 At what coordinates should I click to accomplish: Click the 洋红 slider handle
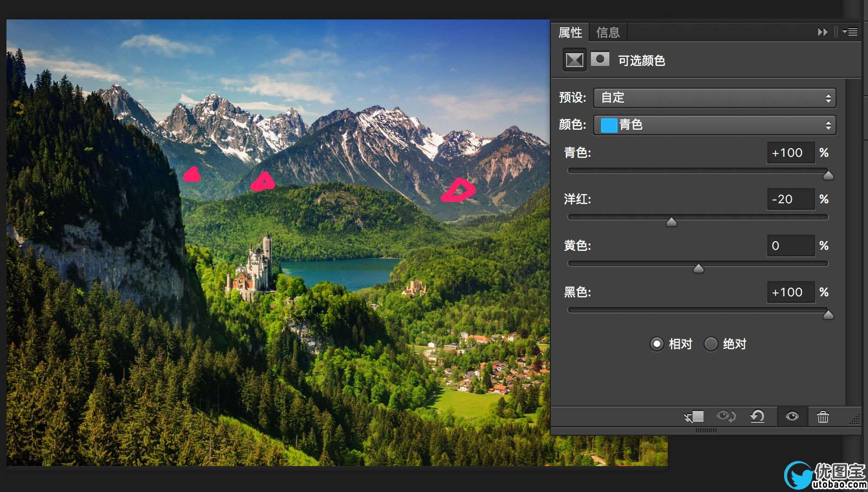672,222
